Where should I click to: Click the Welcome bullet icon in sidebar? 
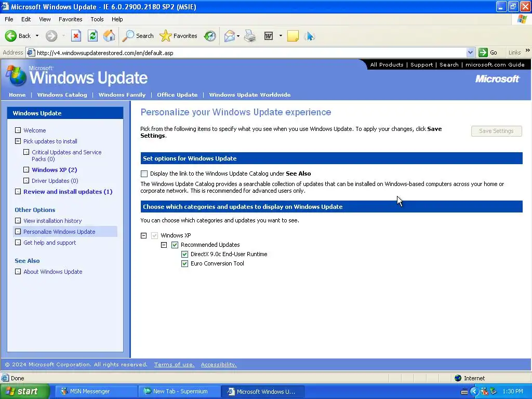18,130
